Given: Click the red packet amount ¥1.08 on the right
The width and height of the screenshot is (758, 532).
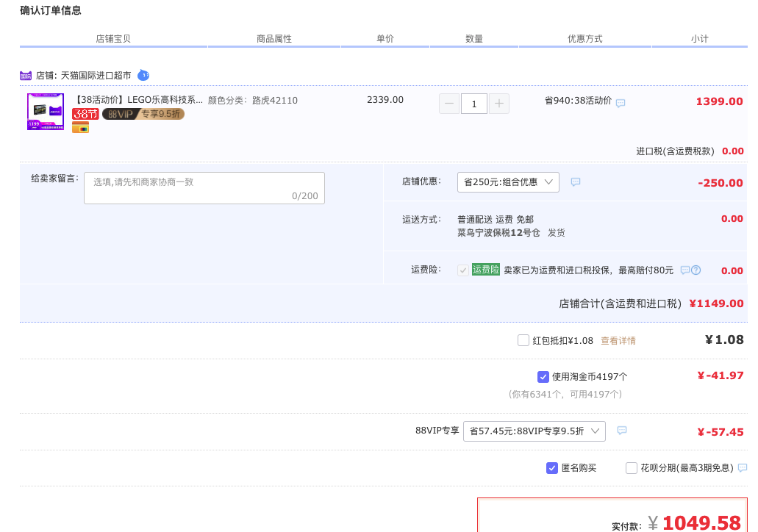Looking at the screenshot, I should 724,339.
